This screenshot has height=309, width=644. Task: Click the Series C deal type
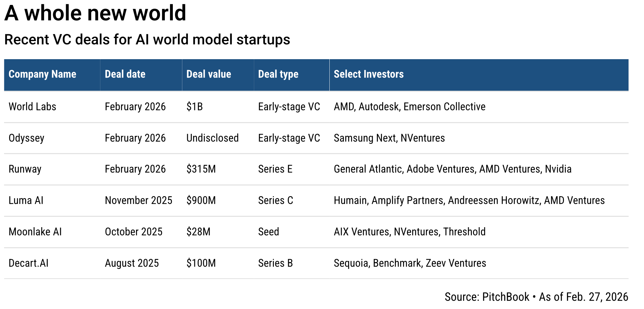click(276, 200)
